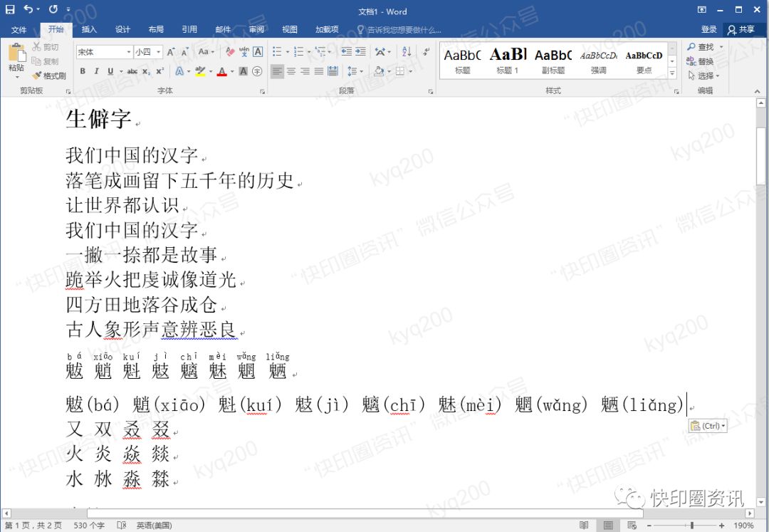Adjust the zoom slider in status bar

click(691, 525)
